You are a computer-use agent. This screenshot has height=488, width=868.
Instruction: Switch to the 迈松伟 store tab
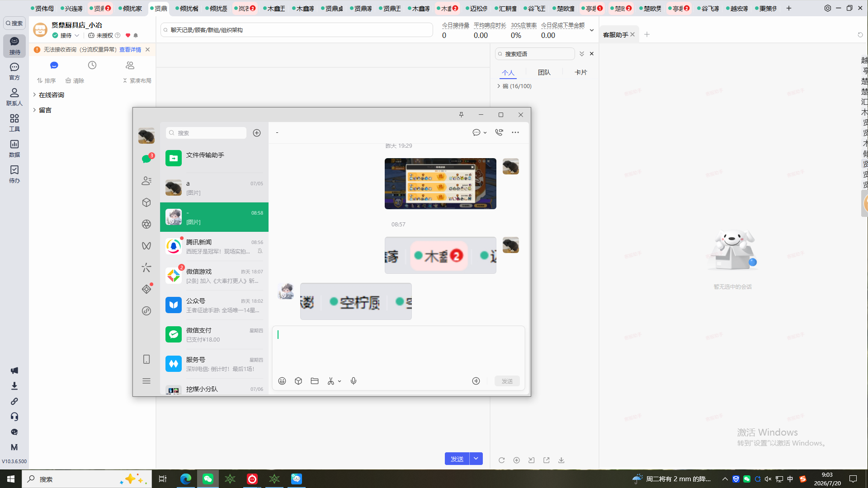pos(477,8)
